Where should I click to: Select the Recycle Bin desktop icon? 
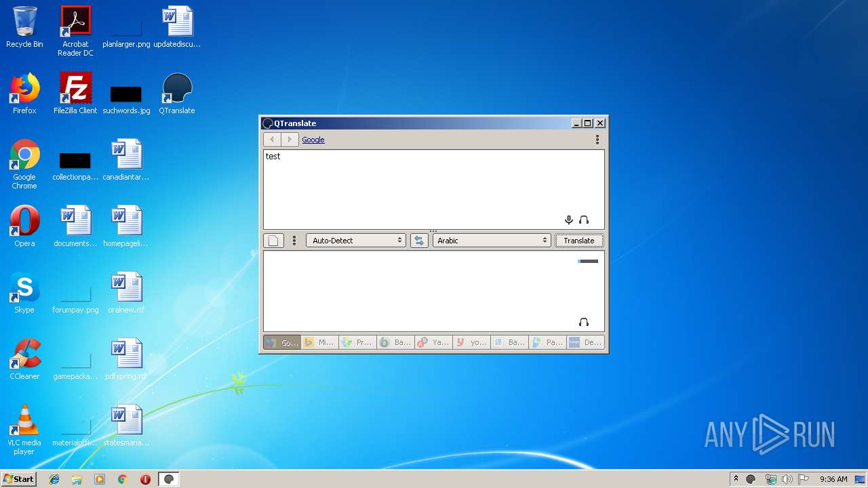[24, 27]
